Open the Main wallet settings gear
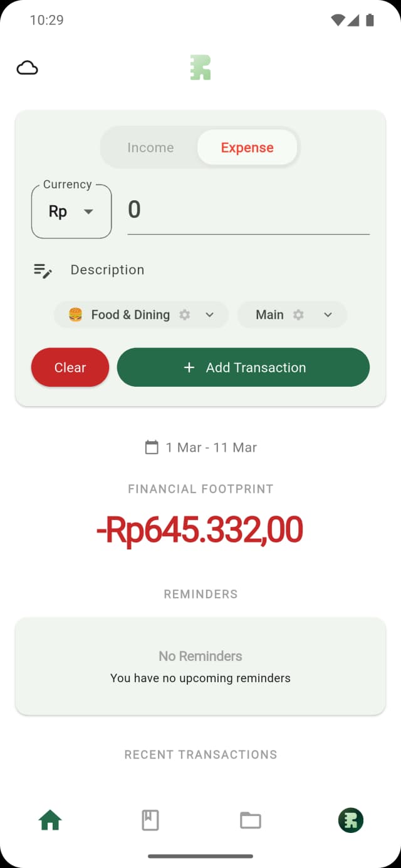 (300, 315)
